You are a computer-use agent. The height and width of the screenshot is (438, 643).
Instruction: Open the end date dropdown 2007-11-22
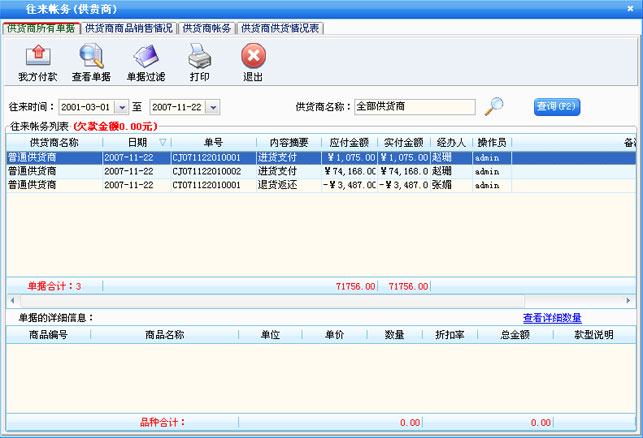(213, 107)
